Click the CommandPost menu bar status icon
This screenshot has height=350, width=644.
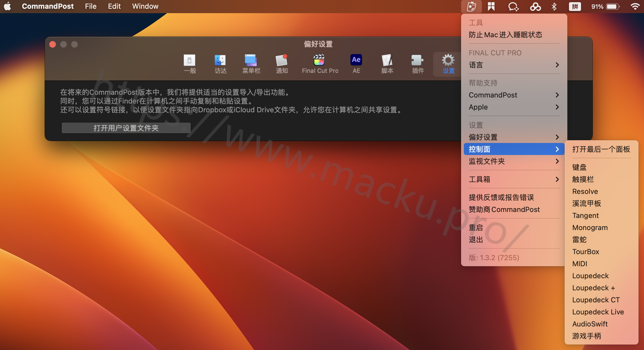pos(471,7)
